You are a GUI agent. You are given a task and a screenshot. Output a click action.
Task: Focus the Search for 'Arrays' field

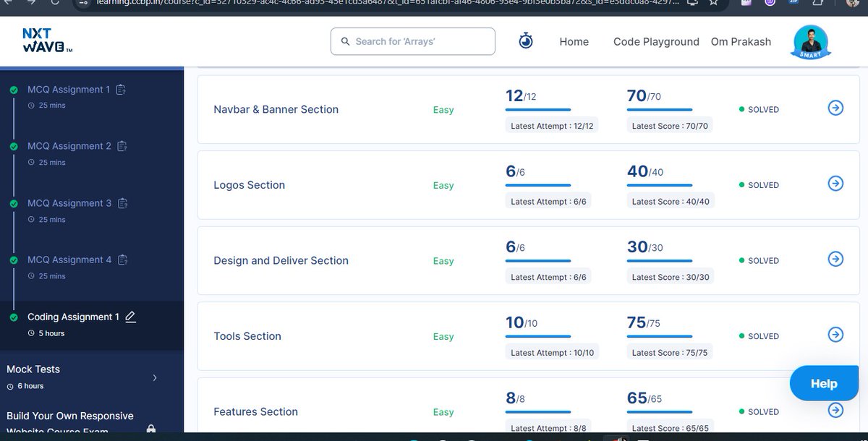(413, 41)
